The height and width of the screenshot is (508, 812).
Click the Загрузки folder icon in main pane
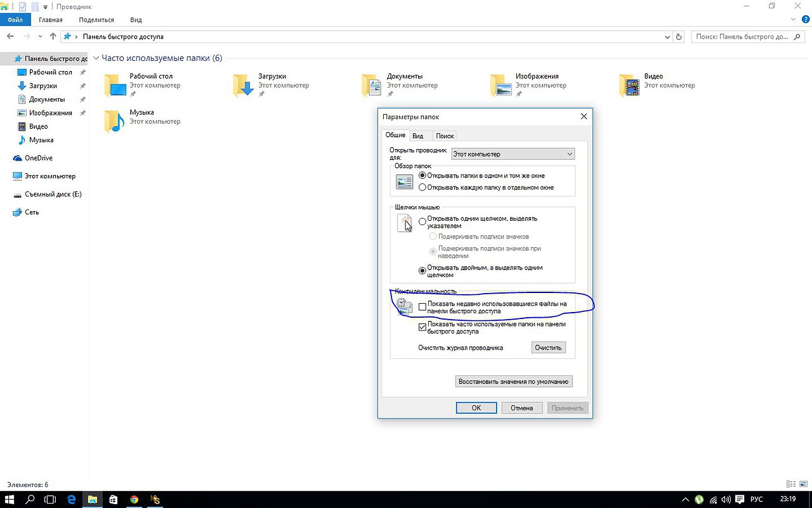(x=244, y=84)
